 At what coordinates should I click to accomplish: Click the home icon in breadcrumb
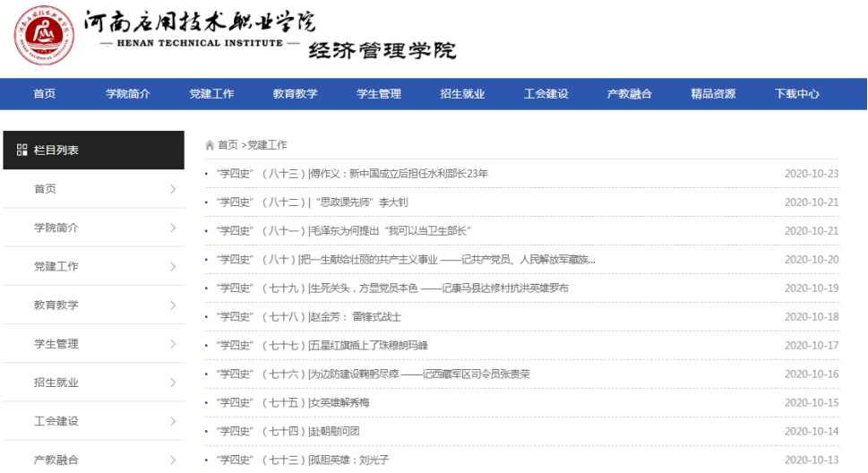click(210, 145)
